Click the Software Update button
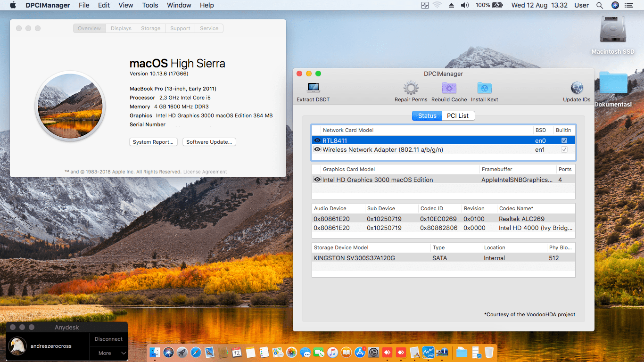 click(209, 142)
